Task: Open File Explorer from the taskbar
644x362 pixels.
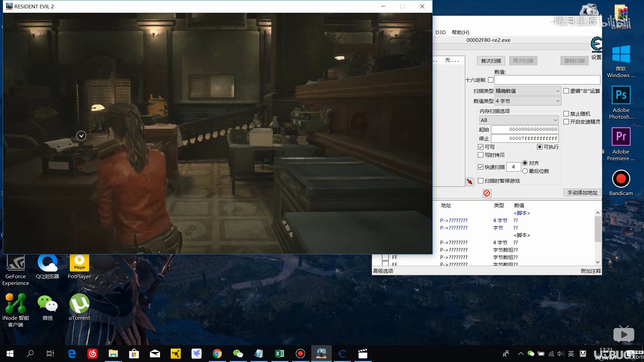Action: [113, 354]
